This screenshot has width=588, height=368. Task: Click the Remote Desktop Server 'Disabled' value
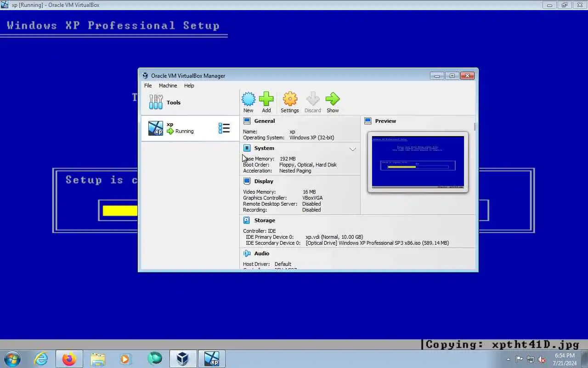pos(311,204)
